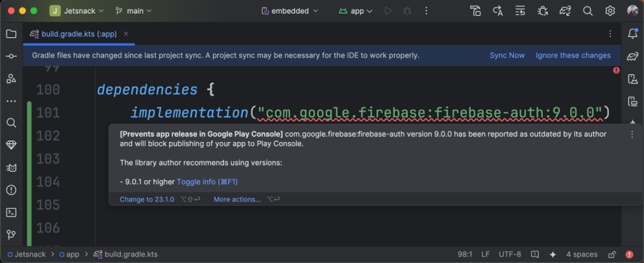This screenshot has width=644, height=263.
Task: Open the Terminal tool window
Action: [11, 212]
